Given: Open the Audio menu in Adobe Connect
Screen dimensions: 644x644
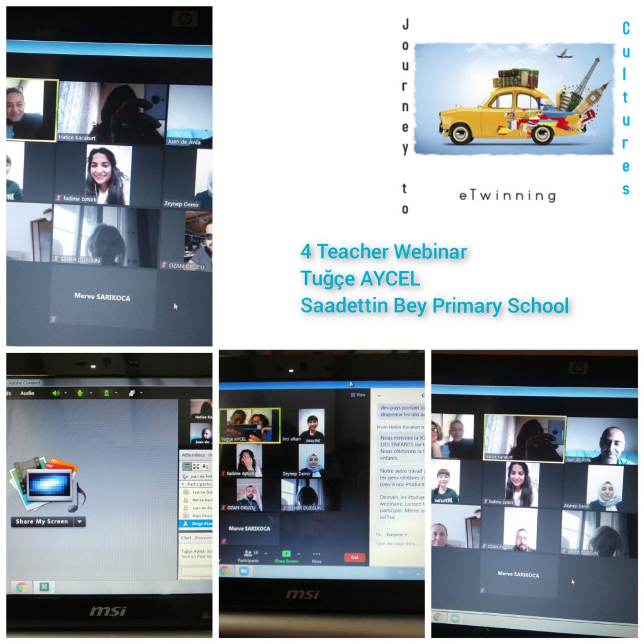Looking at the screenshot, I should [x=27, y=393].
